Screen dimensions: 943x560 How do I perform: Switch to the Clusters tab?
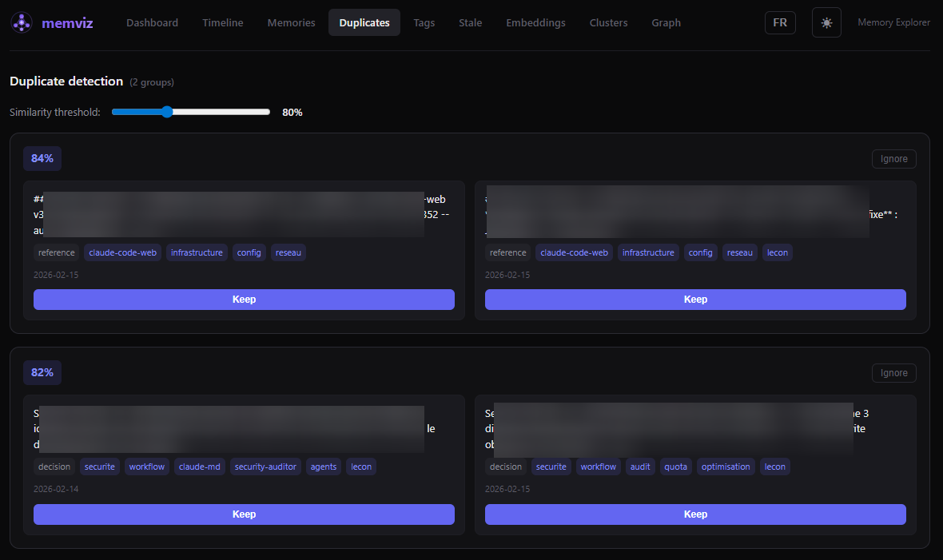click(608, 22)
